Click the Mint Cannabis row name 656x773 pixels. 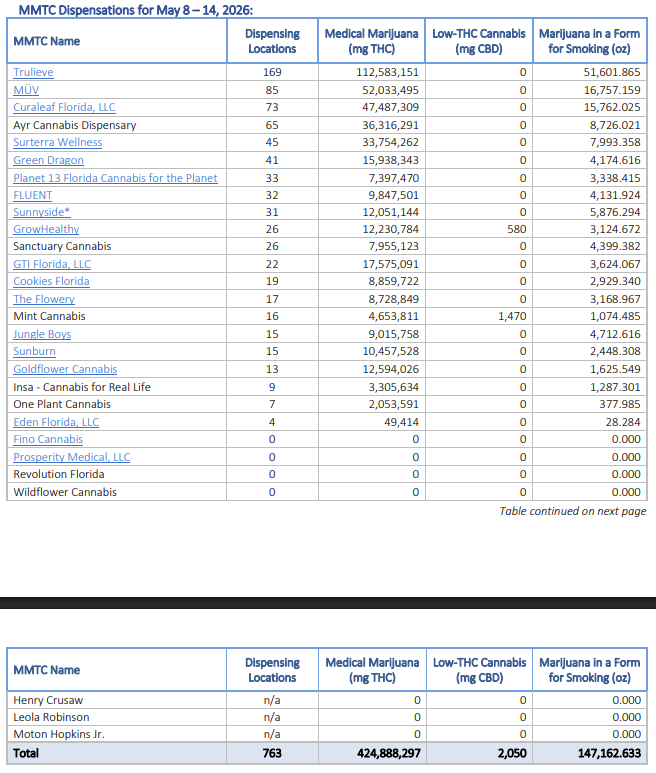click(x=49, y=316)
